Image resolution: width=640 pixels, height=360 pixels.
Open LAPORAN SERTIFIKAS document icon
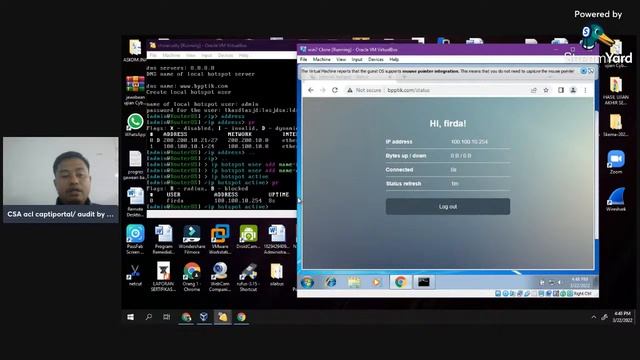click(163, 277)
